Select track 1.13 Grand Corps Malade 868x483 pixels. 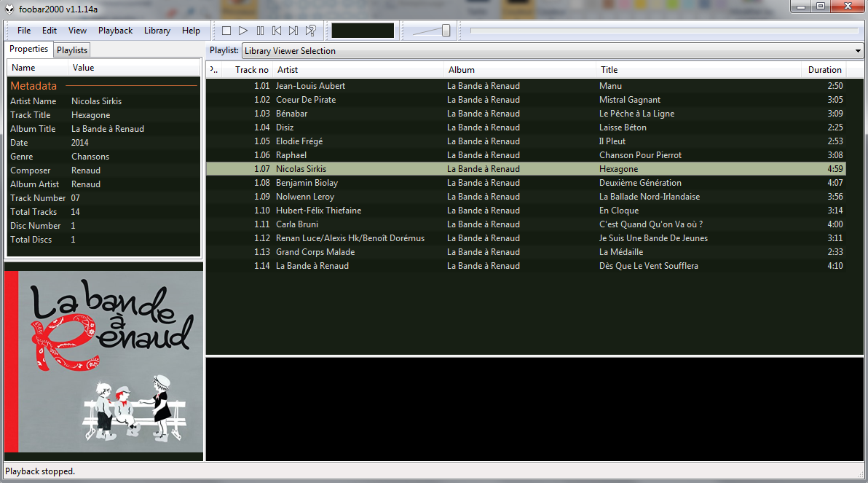tap(526, 252)
